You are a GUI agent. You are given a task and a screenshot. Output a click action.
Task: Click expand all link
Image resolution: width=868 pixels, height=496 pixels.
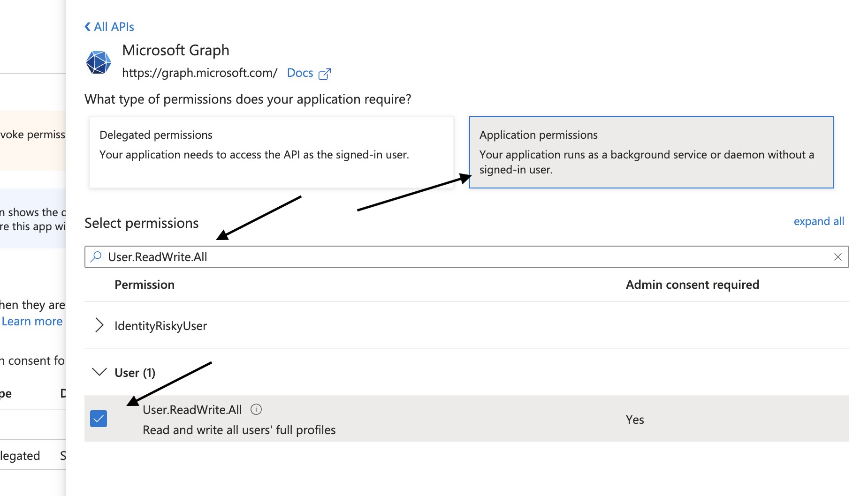click(x=819, y=221)
